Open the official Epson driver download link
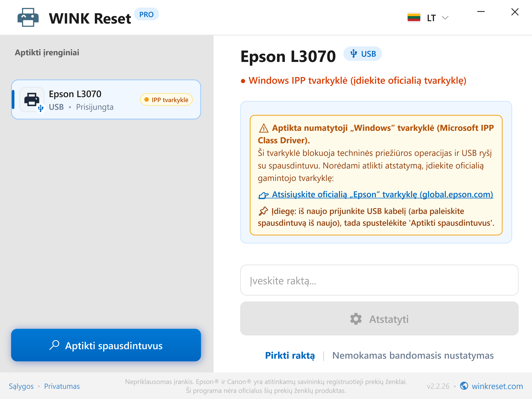The height and width of the screenshot is (399, 532). pyautogui.click(x=375, y=194)
